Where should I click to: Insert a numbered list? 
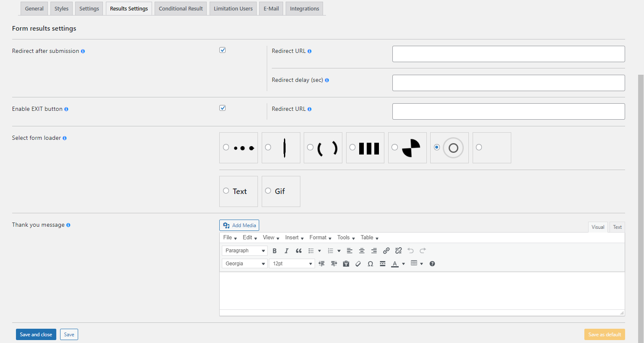pyautogui.click(x=330, y=251)
